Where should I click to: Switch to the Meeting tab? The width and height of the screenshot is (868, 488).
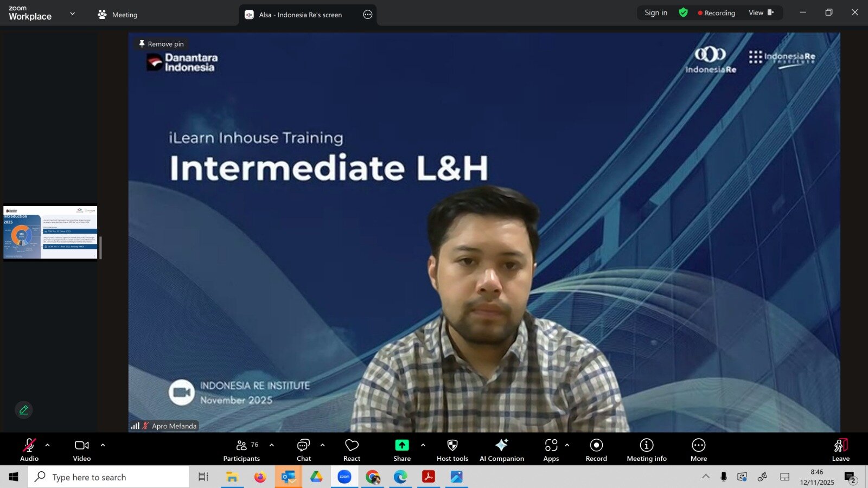coord(118,15)
